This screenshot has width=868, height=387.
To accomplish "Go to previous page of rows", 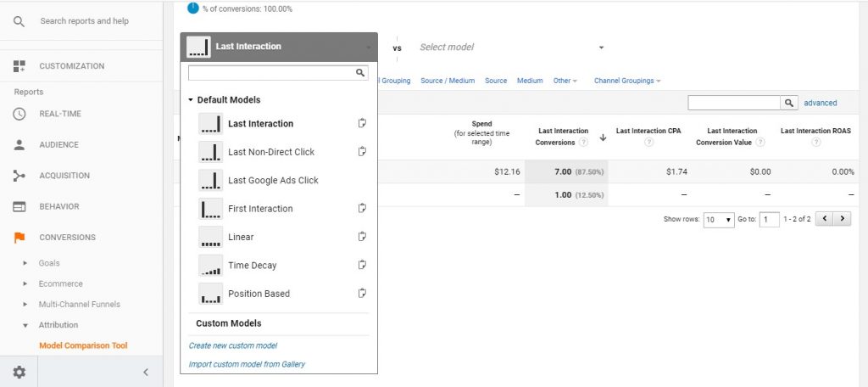I will pos(824,219).
